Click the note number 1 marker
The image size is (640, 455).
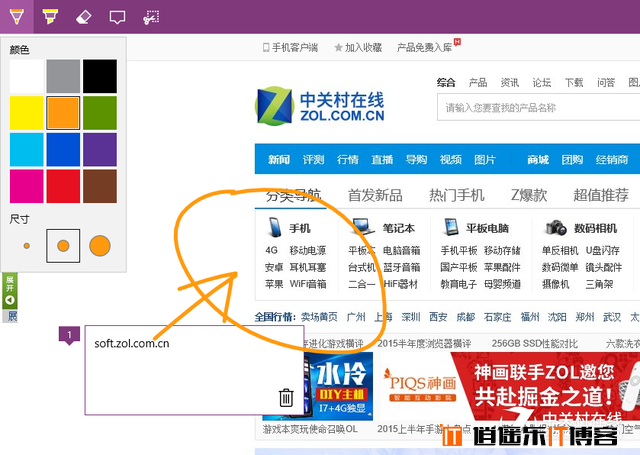69,335
